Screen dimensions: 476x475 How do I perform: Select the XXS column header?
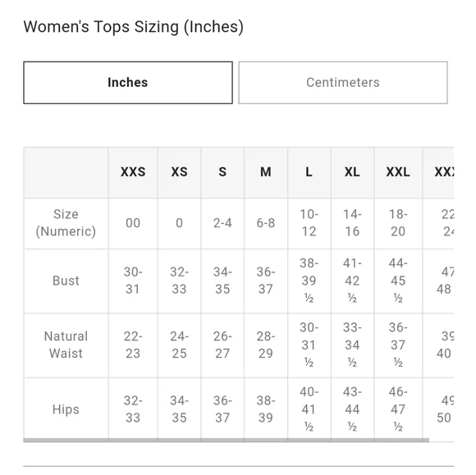click(133, 172)
